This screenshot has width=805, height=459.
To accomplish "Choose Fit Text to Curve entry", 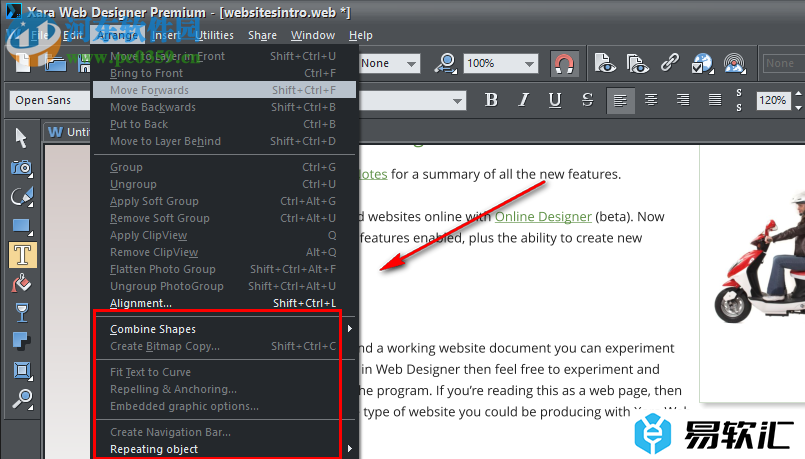I will coord(224,372).
